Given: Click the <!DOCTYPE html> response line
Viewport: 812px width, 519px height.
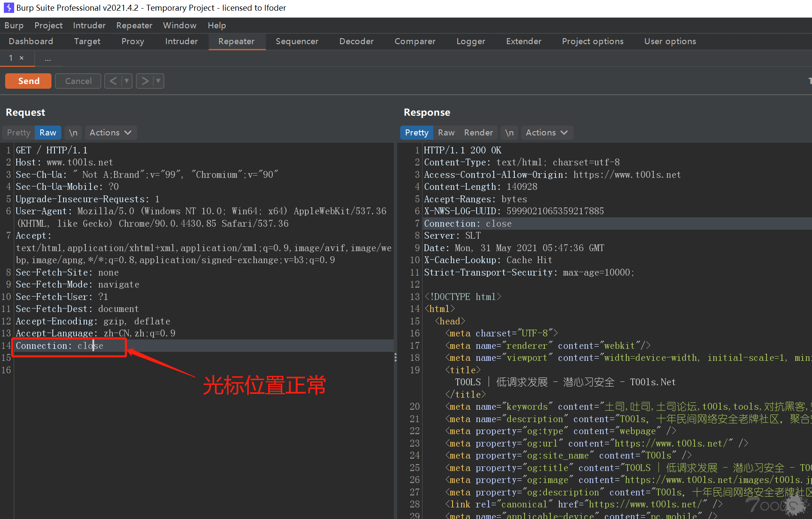Looking at the screenshot, I should pyautogui.click(x=462, y=297).
